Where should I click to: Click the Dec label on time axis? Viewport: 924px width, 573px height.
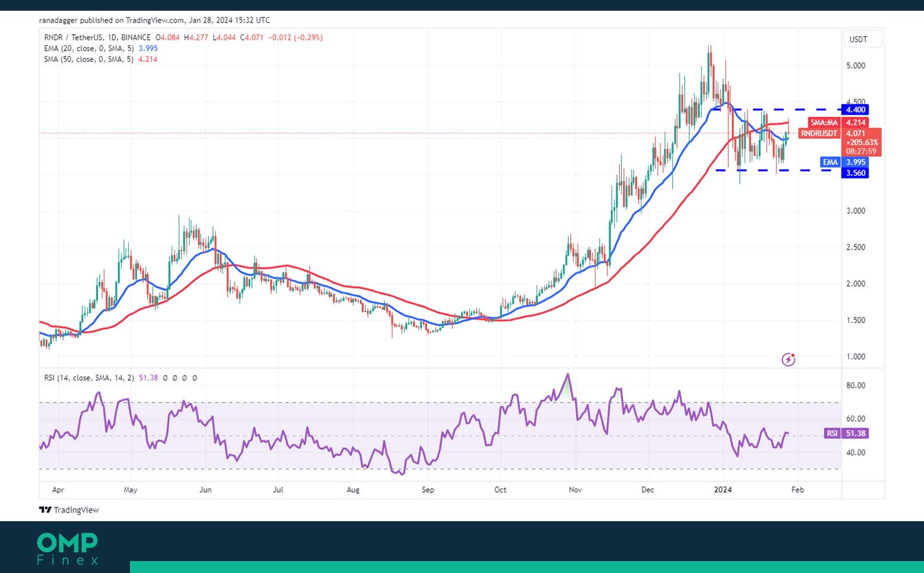pos(647,490)
